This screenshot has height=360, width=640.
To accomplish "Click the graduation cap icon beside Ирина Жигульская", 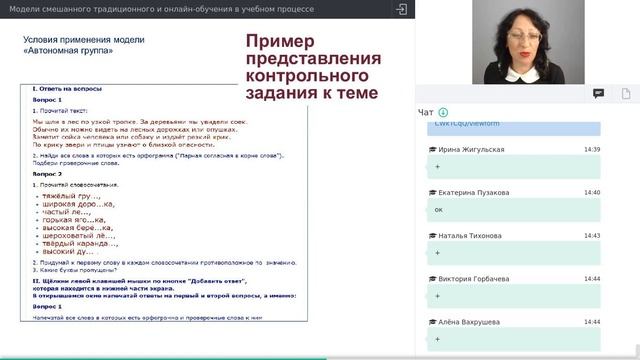I will [x=433, y=149].
